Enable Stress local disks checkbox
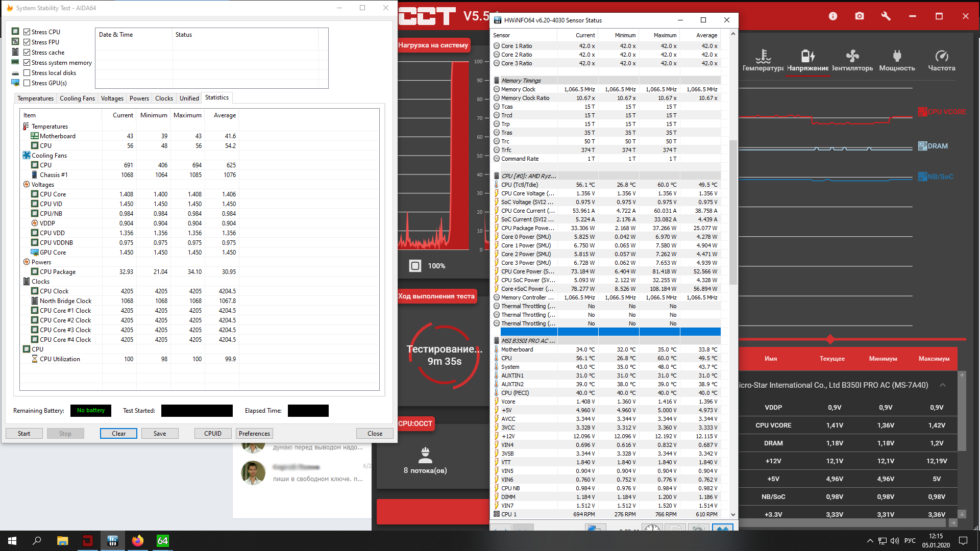 [x=27, y=73]
